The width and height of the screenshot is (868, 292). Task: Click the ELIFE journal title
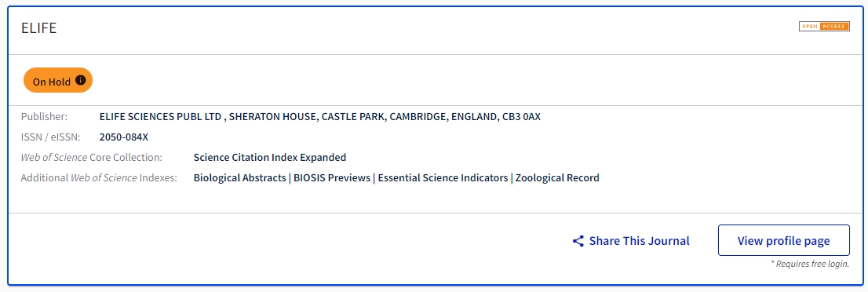click(x=38, y=28)
